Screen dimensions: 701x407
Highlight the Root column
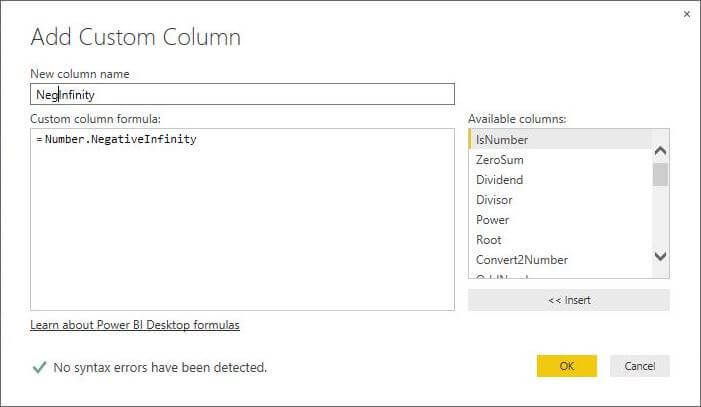pos(489,240)
